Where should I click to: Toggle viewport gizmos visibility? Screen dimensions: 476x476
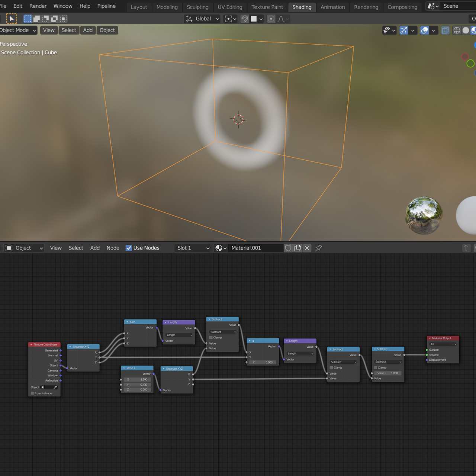403,30
